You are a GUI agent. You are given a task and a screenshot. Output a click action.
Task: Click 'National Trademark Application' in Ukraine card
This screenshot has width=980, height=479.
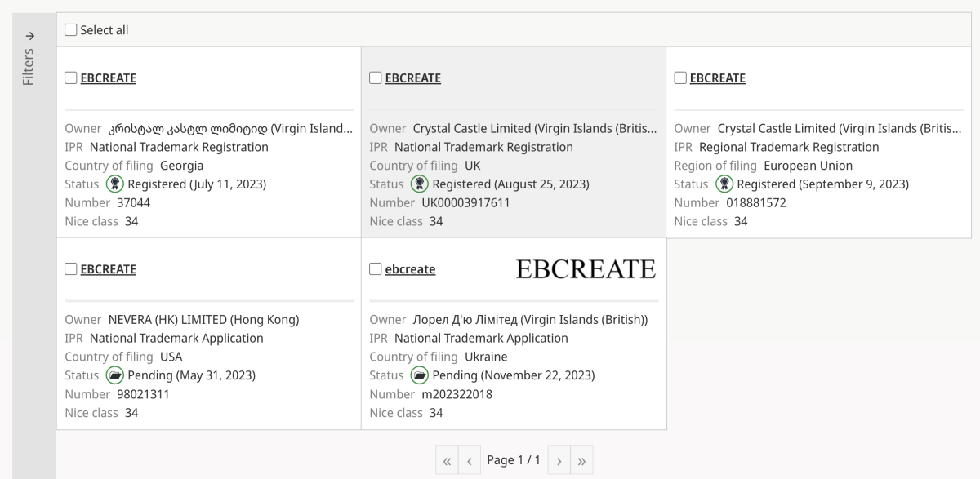481,339
